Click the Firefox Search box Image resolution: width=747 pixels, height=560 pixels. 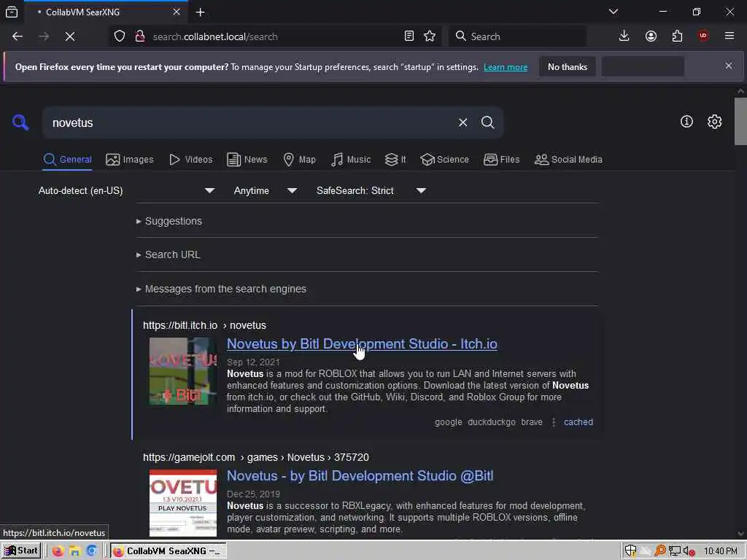pos(517,36)
